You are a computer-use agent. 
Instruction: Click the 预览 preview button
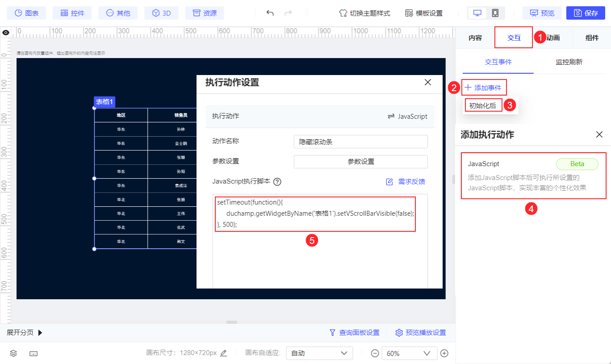(542, 13)
